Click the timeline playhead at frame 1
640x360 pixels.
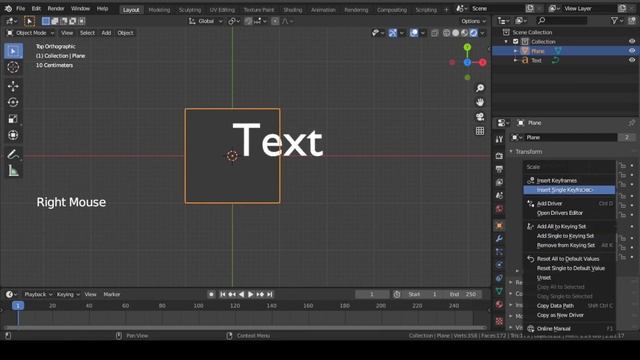coord(18,306)
